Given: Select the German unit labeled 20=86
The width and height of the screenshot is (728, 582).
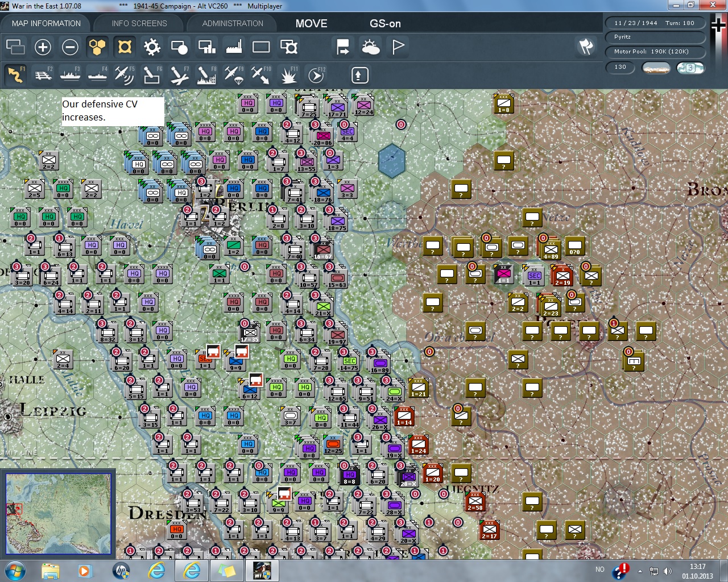Looking at the screenshot, I should coord(323,135).
